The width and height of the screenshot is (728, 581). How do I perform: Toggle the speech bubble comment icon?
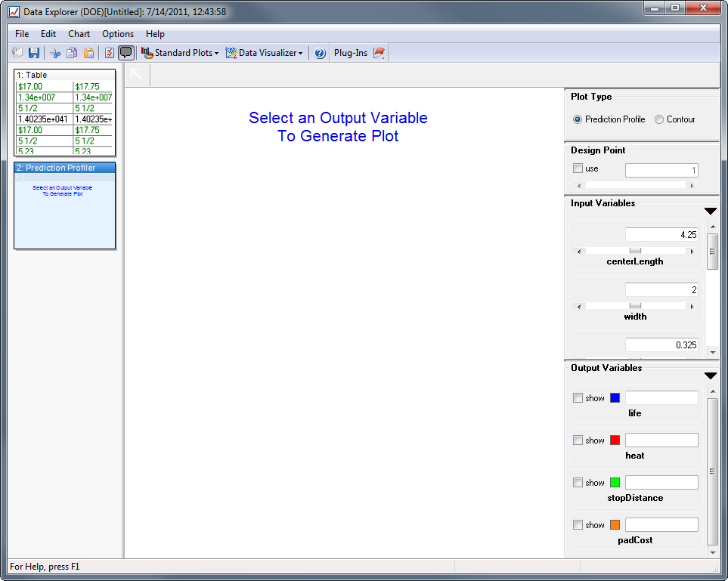point(126,53)
